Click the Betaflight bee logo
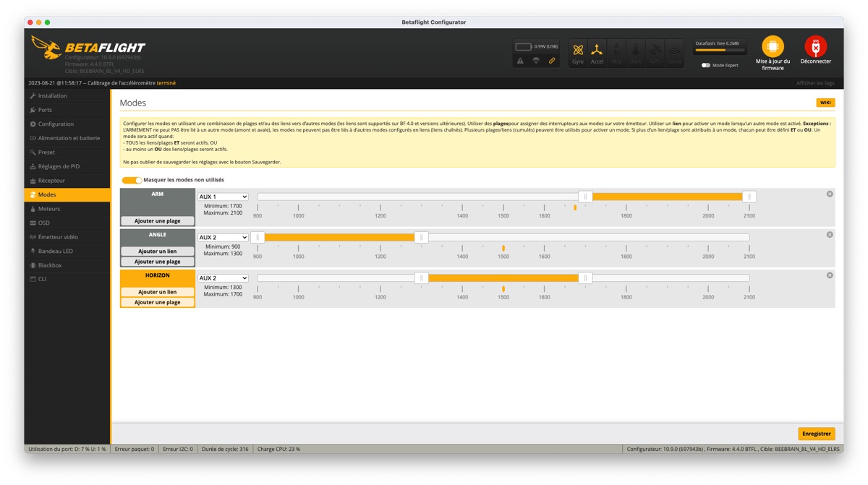Viewport: 868px width, 485px height. click(46, 48)
